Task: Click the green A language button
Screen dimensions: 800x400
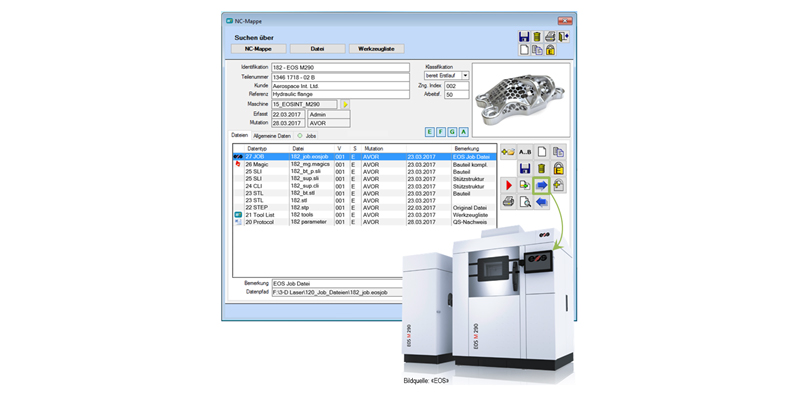Action: 463,132
